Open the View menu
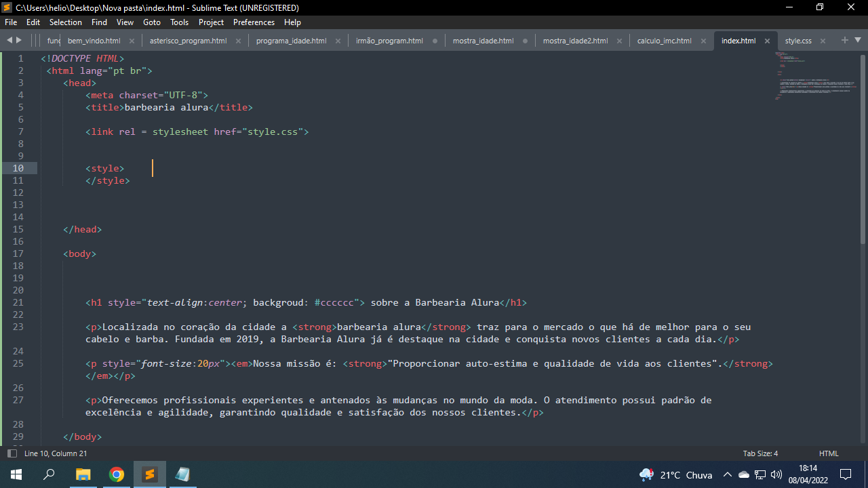Image resolution: width=868 pixels, height=488 pixels. 125,22
